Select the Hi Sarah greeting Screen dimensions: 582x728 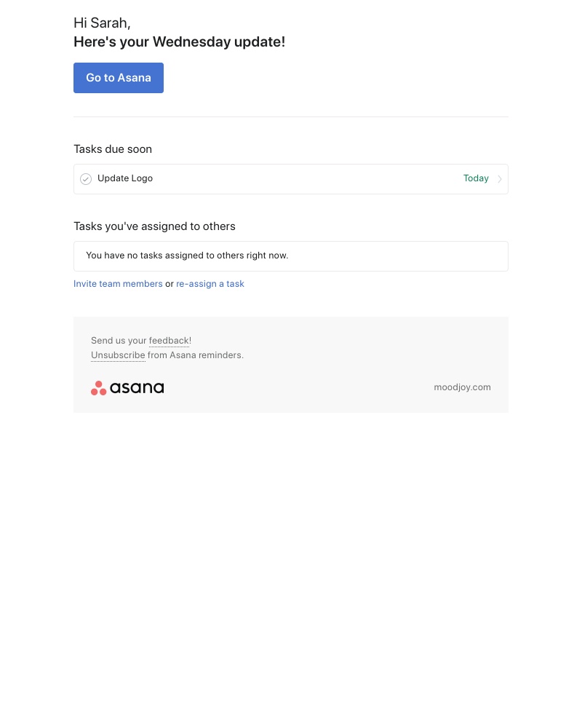102,23
